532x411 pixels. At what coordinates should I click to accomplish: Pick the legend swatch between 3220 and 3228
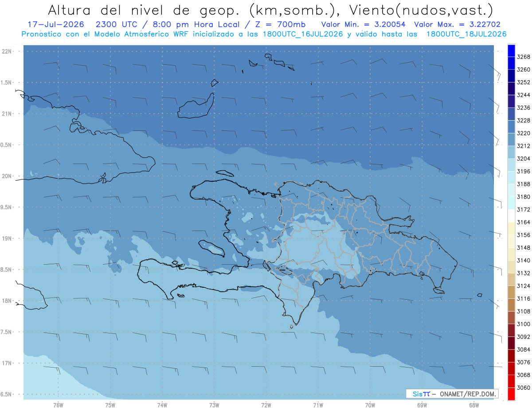tap(511, 127)
